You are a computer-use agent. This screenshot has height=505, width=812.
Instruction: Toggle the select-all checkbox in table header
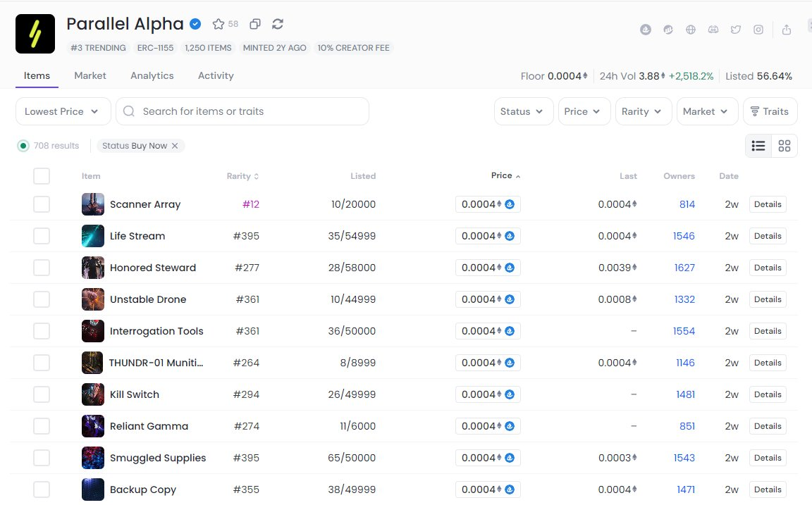(42, 176)
